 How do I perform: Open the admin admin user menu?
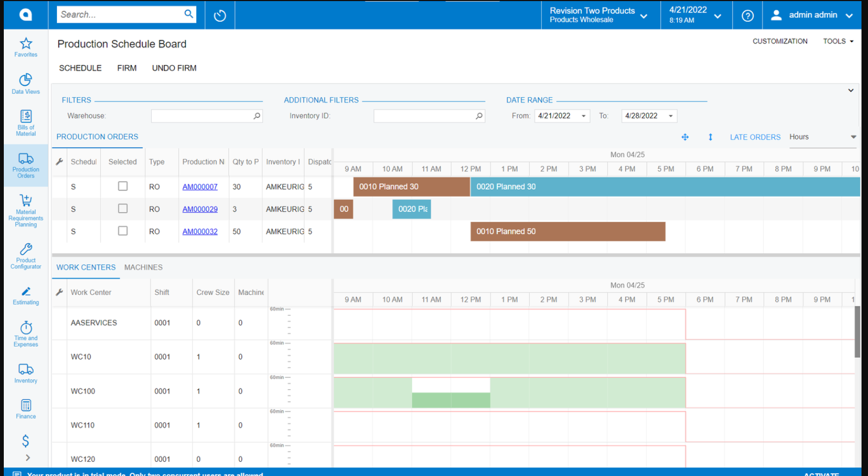[812, 15]
